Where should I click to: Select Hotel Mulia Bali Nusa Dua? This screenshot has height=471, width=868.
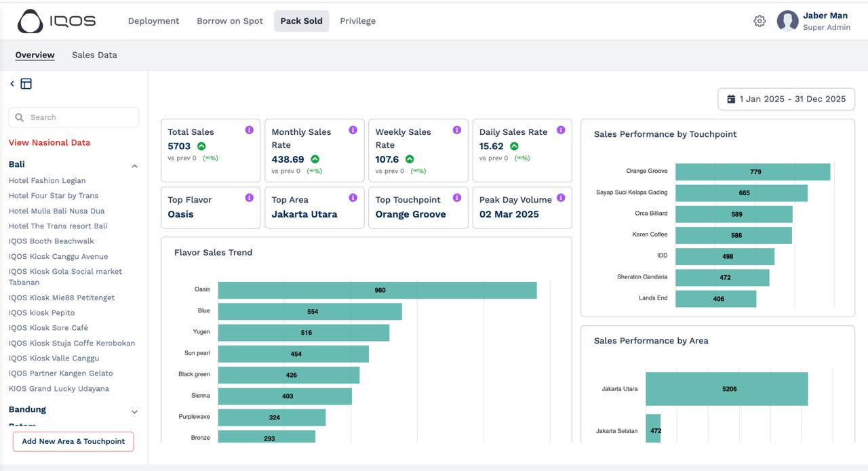pos(57,211)
